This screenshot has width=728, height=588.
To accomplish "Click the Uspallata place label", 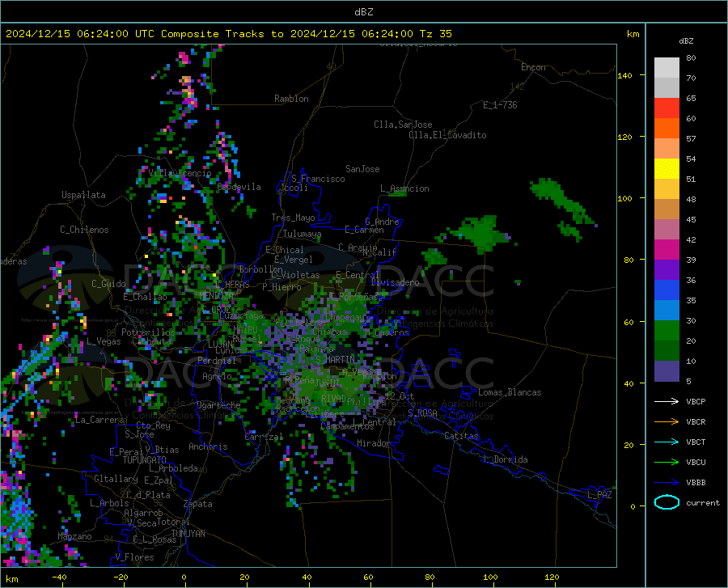I will 83,195.
